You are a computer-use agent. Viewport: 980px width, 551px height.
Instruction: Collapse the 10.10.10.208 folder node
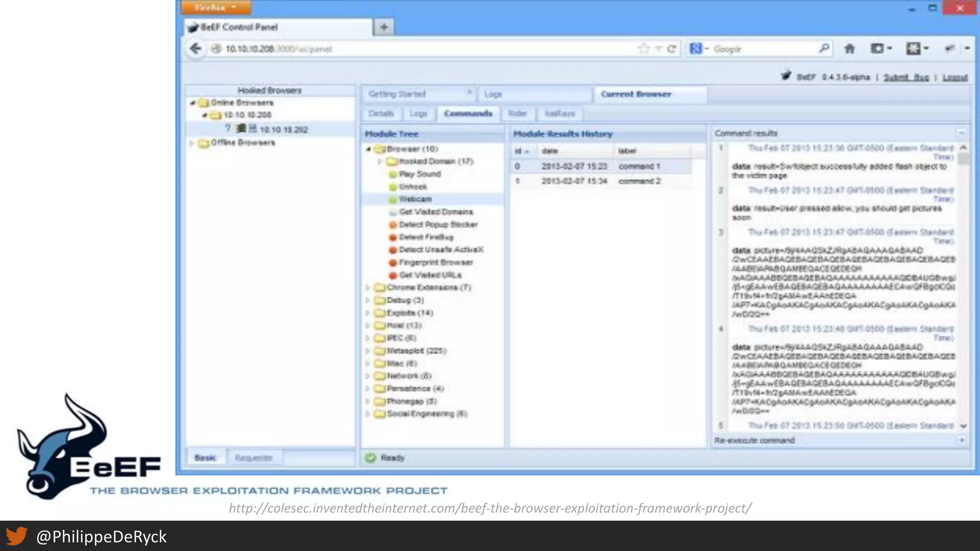click(x=204, y=115)
